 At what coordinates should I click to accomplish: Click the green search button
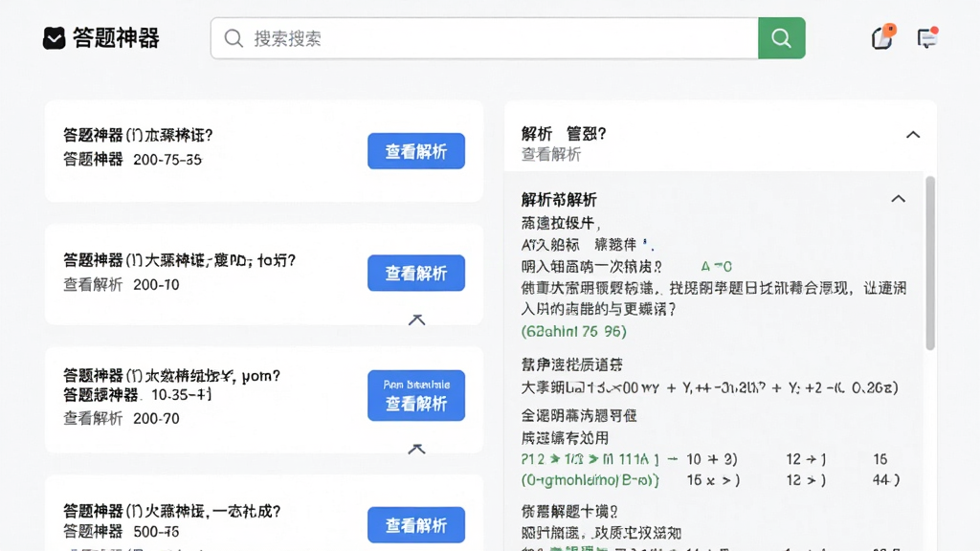781,38
